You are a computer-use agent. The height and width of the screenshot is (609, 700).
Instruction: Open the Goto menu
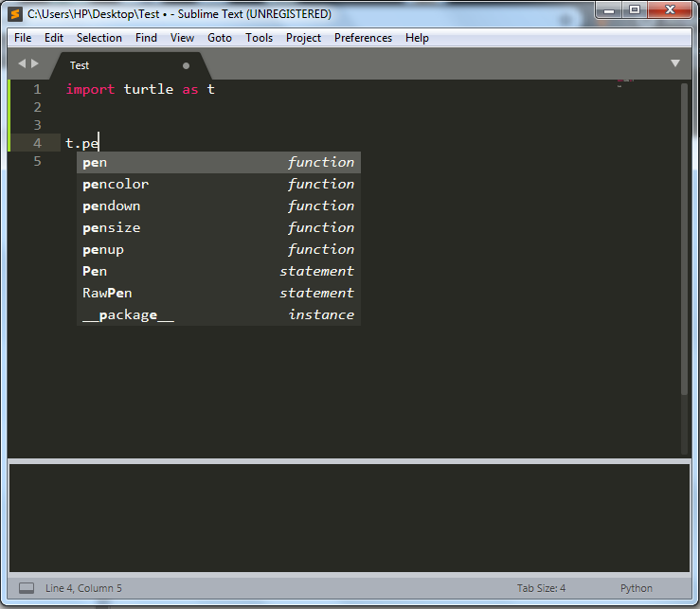click(220, 38)
